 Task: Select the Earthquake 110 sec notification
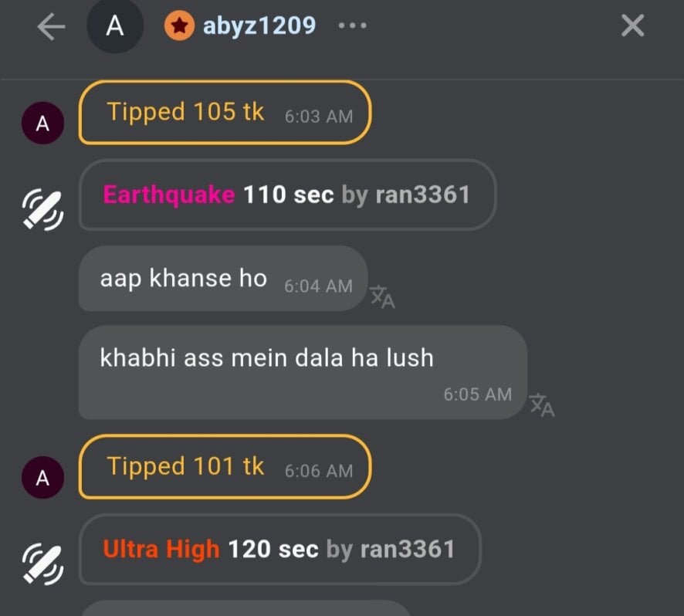(x=287, y=195)
